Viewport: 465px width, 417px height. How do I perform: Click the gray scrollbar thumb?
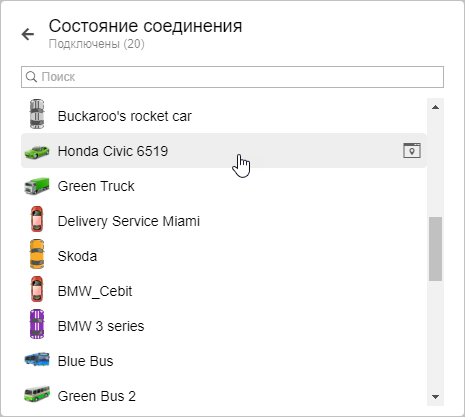435,249
